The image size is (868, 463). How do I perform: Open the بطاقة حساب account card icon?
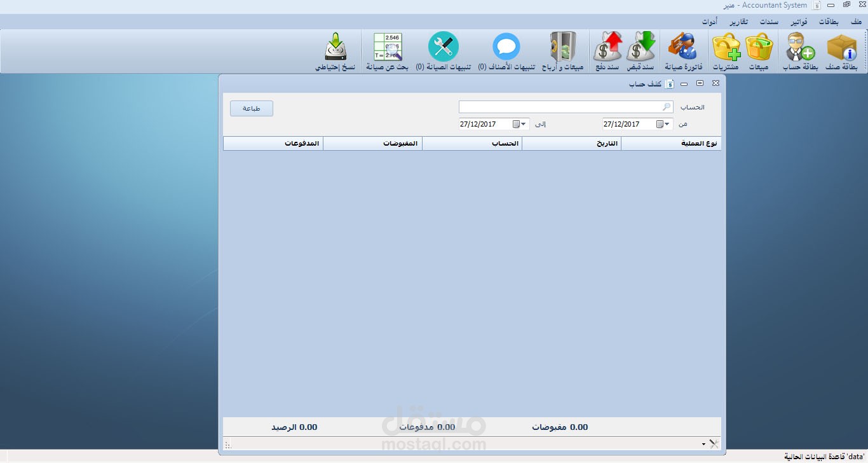coord(800,52)
